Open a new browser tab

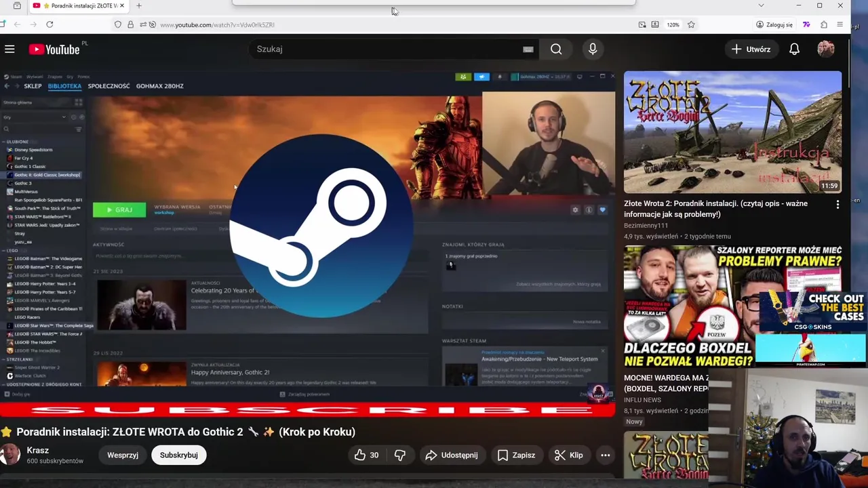click(x=139, y=5)
